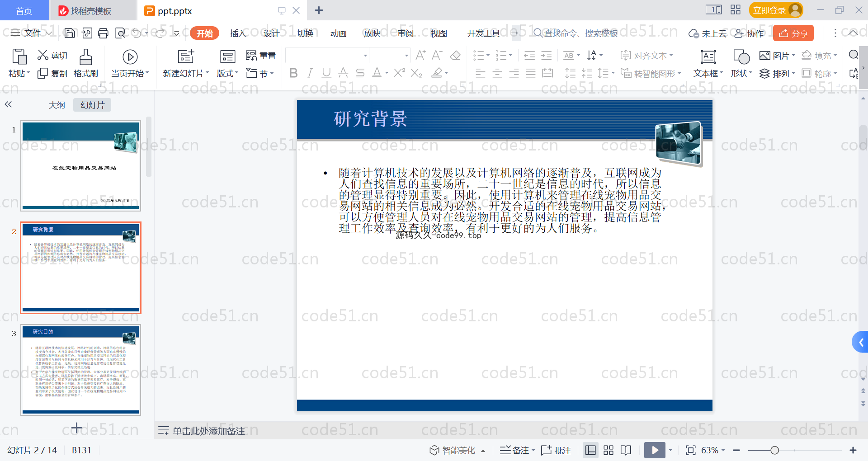
Task: Click the Login Now (立即登录) button
Action: click(x=776, y=10)
